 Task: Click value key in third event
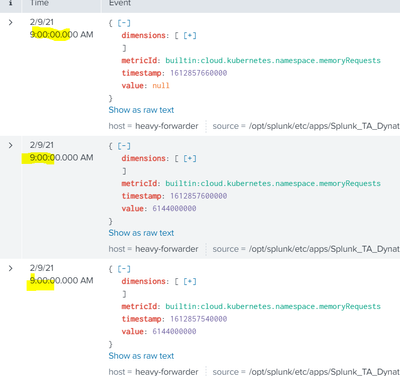pos(133,332)
